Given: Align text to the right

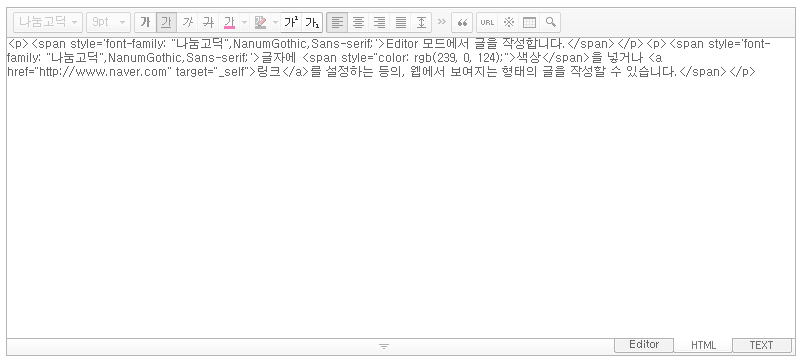Looking at the screenshot, I should (379, 23).
